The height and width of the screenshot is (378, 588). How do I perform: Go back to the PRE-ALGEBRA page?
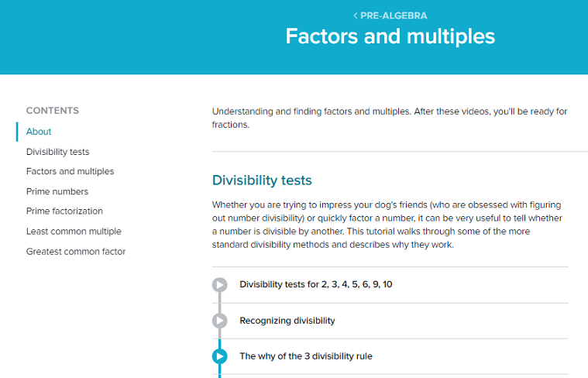(394, 15)
